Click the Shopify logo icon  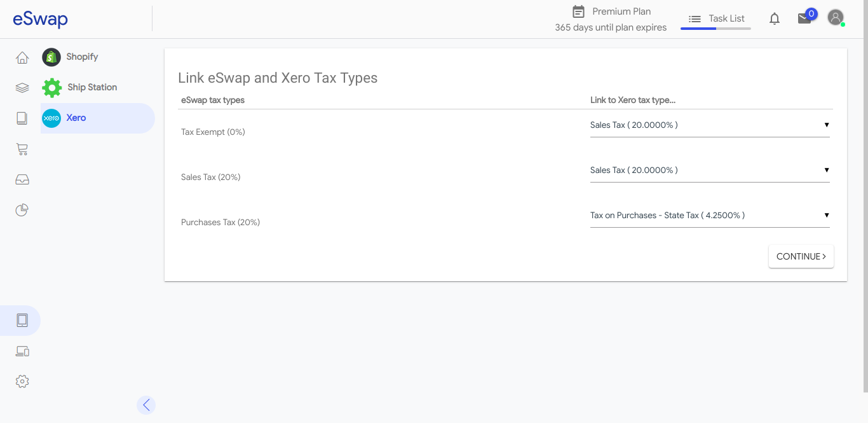coord(51,57)
